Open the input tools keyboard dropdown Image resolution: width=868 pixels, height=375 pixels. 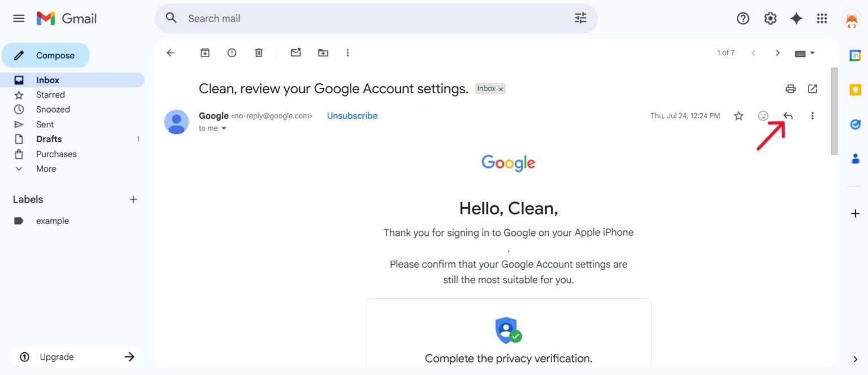tap(804, 52)
